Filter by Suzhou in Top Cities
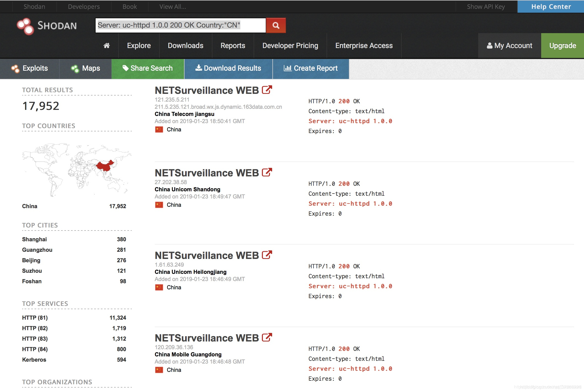This screenshot has width=584, height=392. [x=32, y=271]
